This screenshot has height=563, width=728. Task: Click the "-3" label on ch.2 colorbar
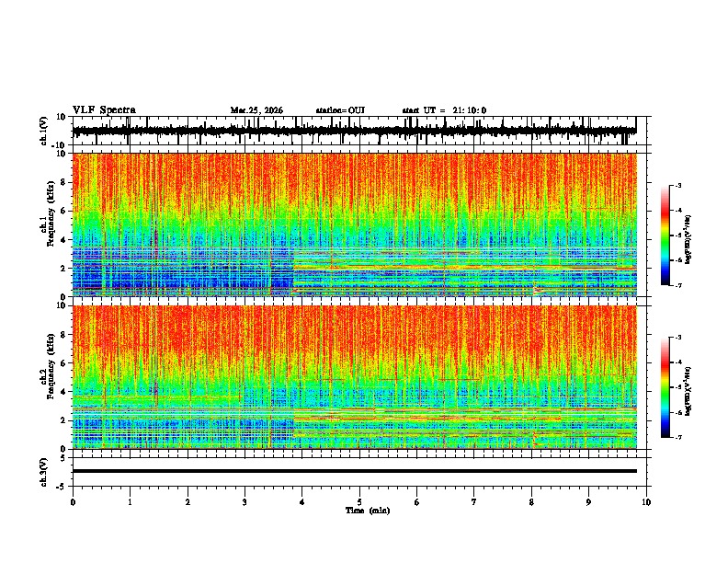click(678, 337)
